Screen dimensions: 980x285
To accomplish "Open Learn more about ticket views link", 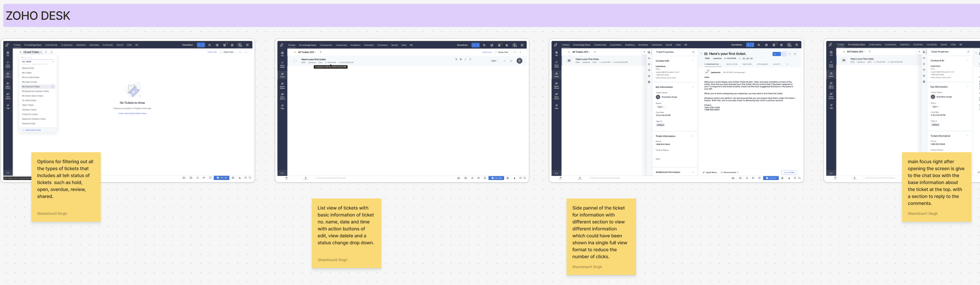I will [132, 113].
